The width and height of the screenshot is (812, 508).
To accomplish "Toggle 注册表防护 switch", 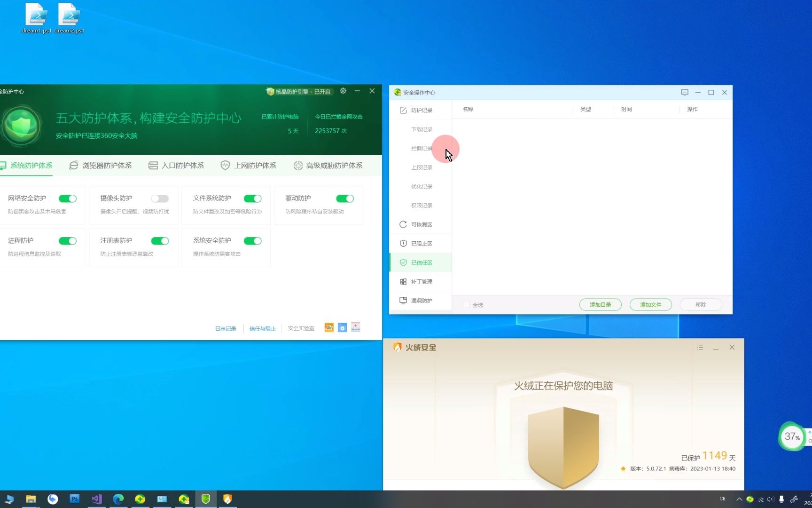I will [160, 241].
